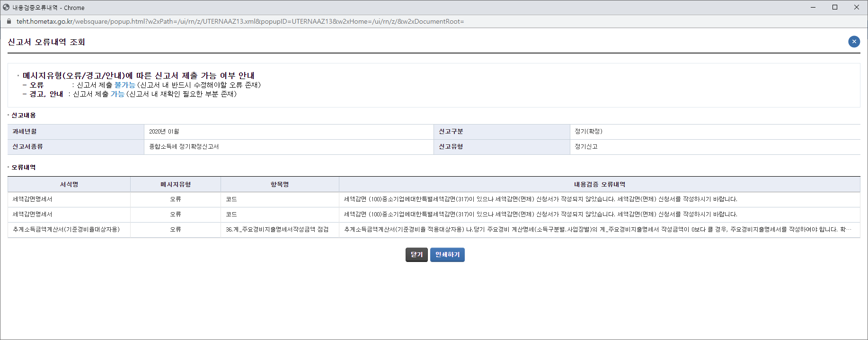Click the 추계소득금액계산서(기준경비율대상자용) row entry
The width and height of the screenshot is (868, 340).
66,230
